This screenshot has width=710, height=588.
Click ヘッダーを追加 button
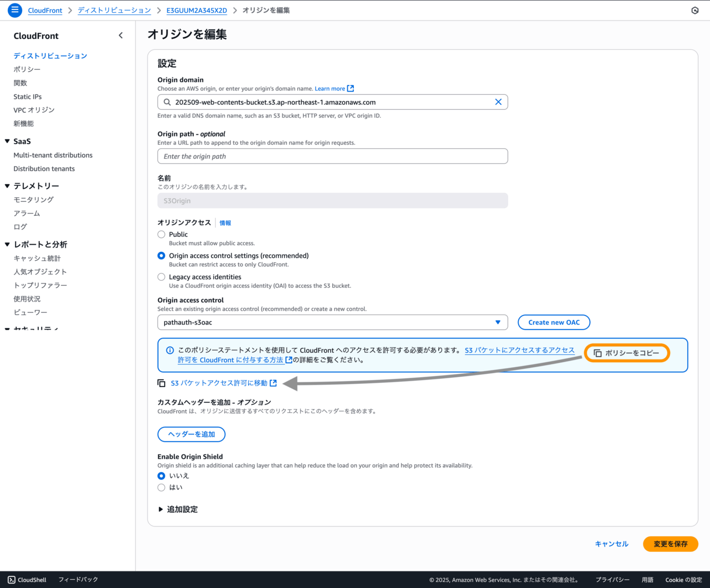pyautogui.click(x=191, y=434)
